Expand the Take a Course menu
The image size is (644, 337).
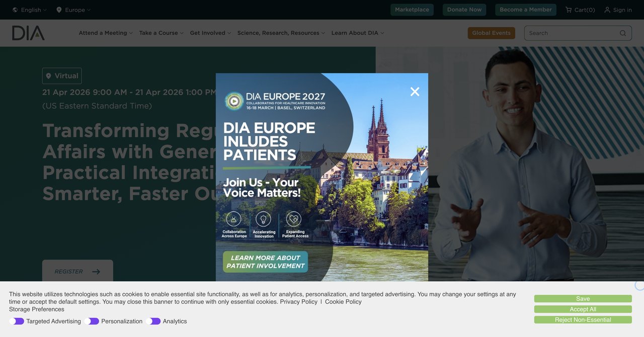pyautogui.click(x=162, y=33)
